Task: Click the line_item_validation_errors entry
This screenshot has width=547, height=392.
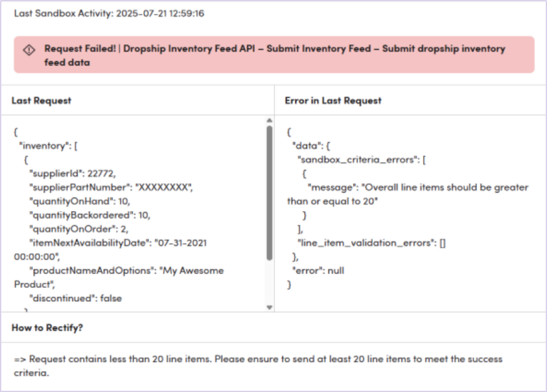Action: point(371,243)
